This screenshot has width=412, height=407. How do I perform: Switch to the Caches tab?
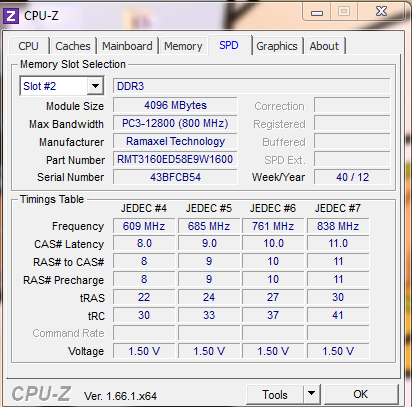click(x=73, y=46)
